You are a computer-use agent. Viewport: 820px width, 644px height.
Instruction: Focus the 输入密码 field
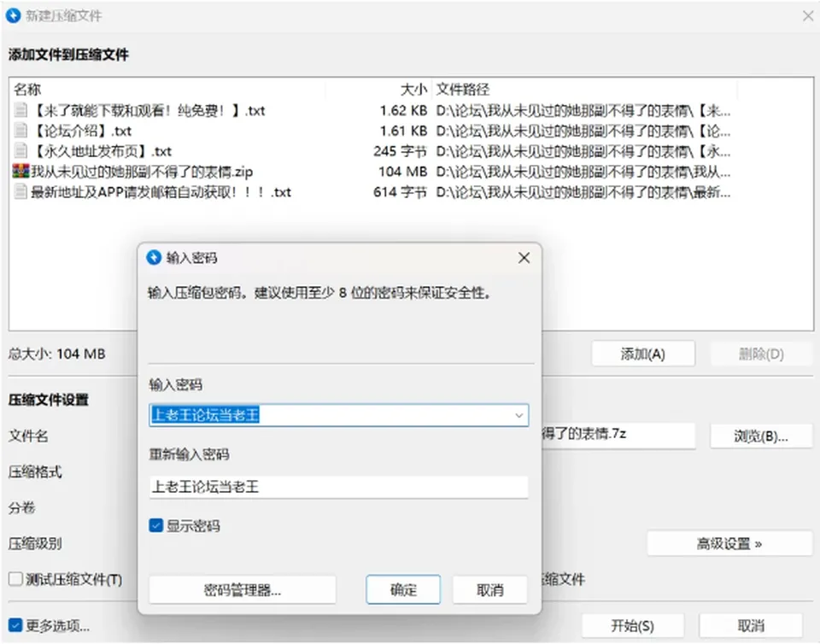point(339,416)
